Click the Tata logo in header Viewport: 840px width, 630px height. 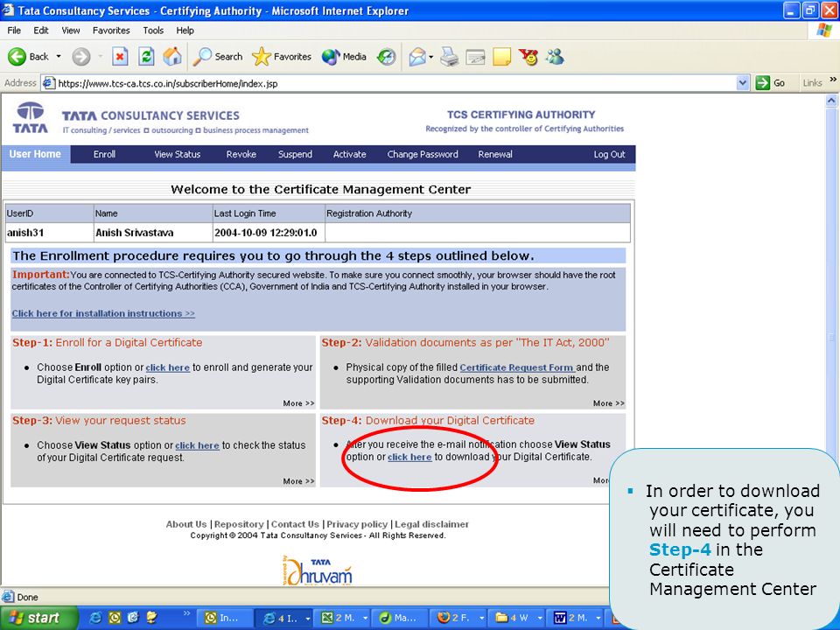coord(30,117)
